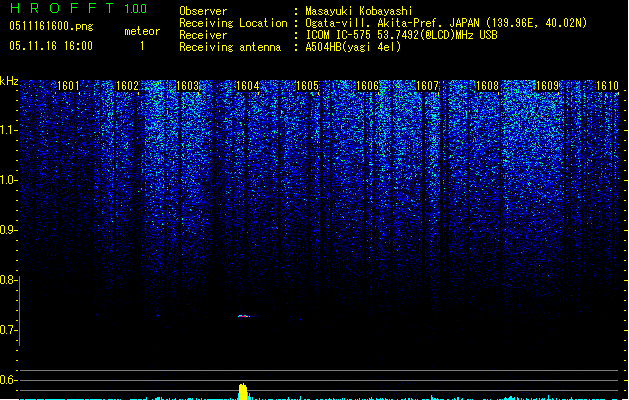Click the HROFFT 1.0.0 title text

(78, 8)
